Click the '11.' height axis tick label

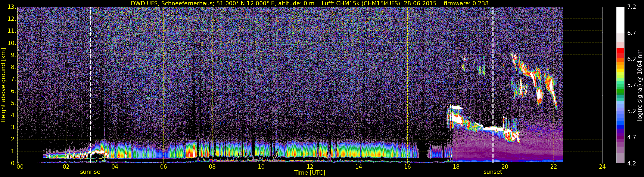(12, 31)
